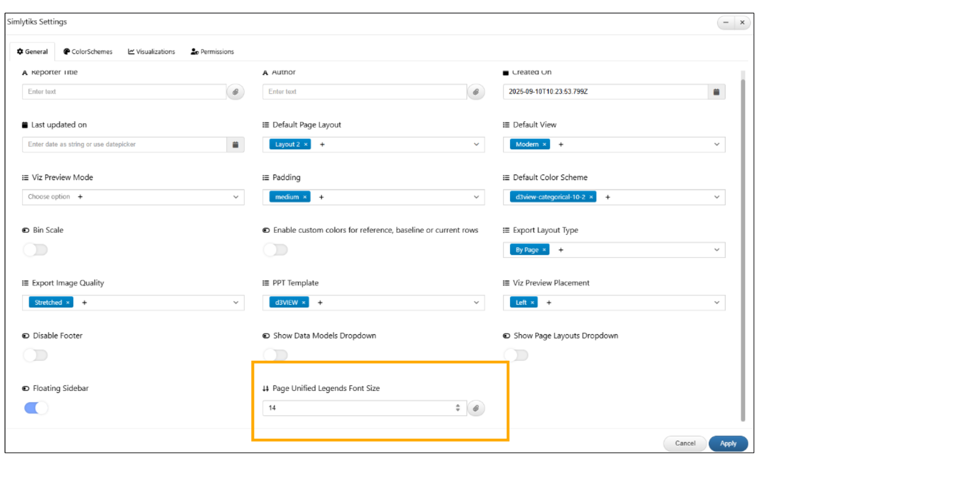Toggle the Floating Sidebar switch off

coord(36,408)
